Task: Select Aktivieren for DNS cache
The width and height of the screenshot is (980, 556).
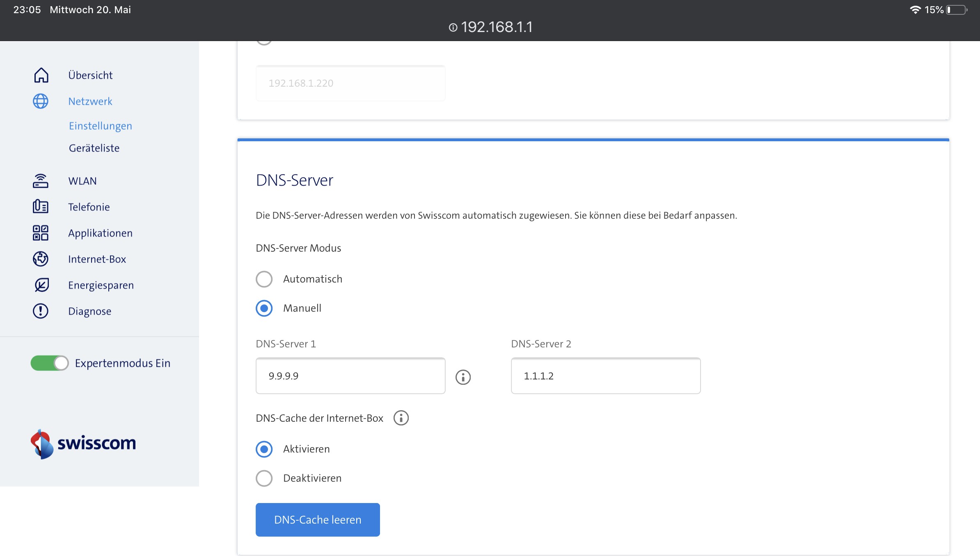Action: [x=264, y=449]
